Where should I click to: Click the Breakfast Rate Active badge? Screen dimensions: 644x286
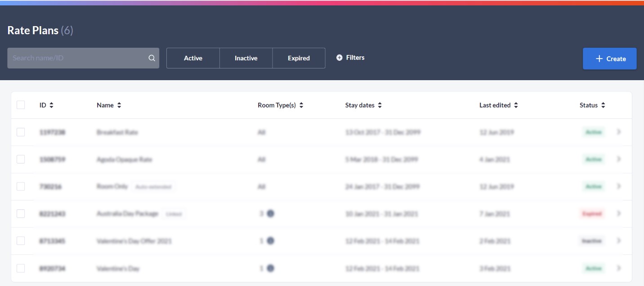[593, 132]
